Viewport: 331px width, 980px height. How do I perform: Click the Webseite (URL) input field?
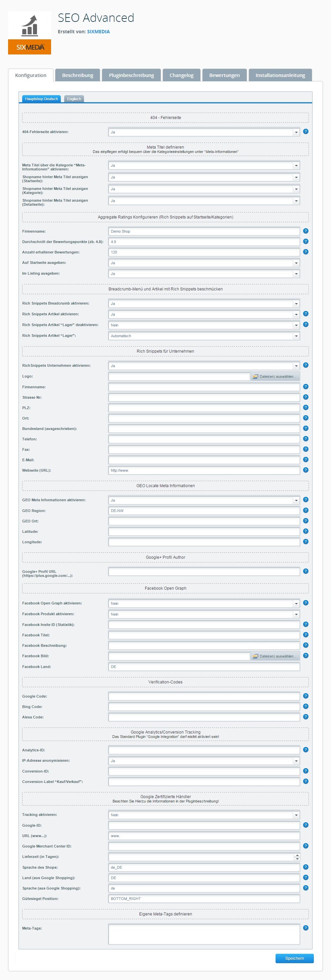tap(204, 470)
